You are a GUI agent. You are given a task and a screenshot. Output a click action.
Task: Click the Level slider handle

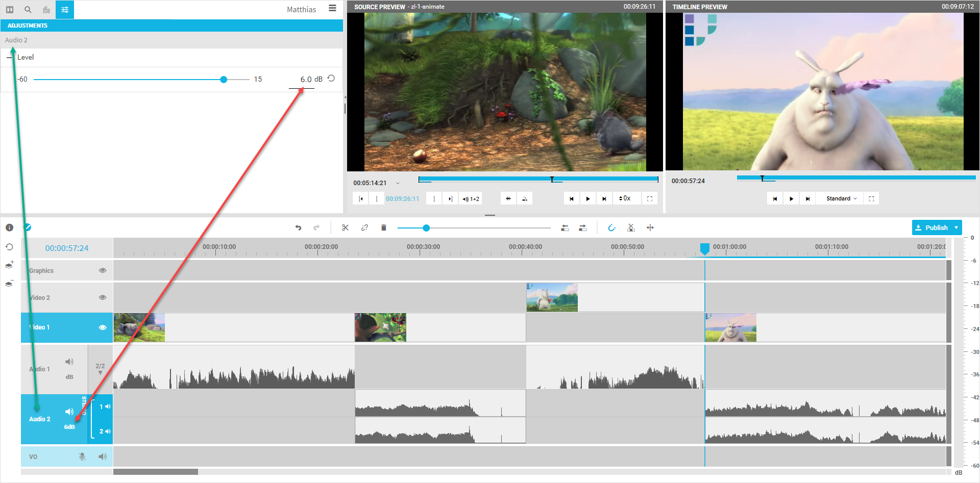(x=224, y=80)
